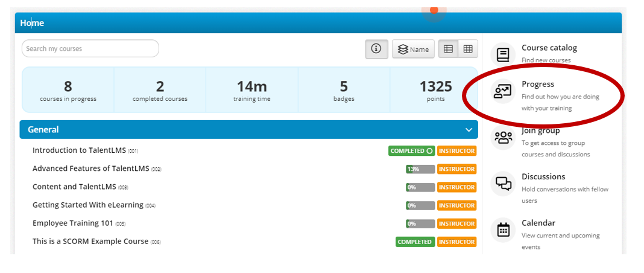Click Getting Started With eLearning progress bar
The height and width of the screenshot is (273, 644).
[420, 205]
